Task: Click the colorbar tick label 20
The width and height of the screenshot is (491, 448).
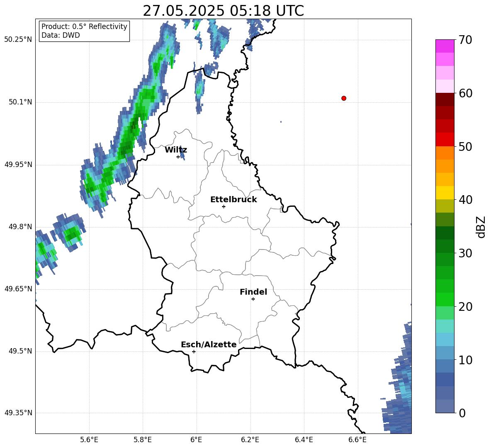Action: [x=466, y=307]
